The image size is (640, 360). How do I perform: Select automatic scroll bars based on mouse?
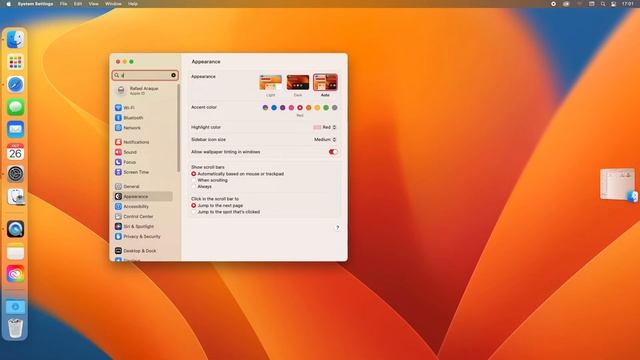pos(194,174)
